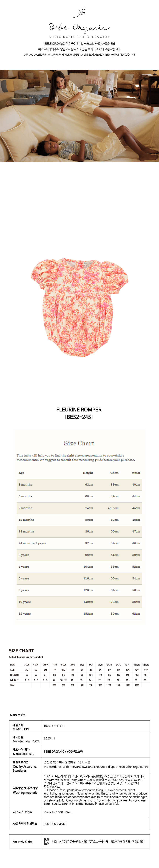Click the Height column header
This screenshot has height=868, width=159.
point(88,473)
